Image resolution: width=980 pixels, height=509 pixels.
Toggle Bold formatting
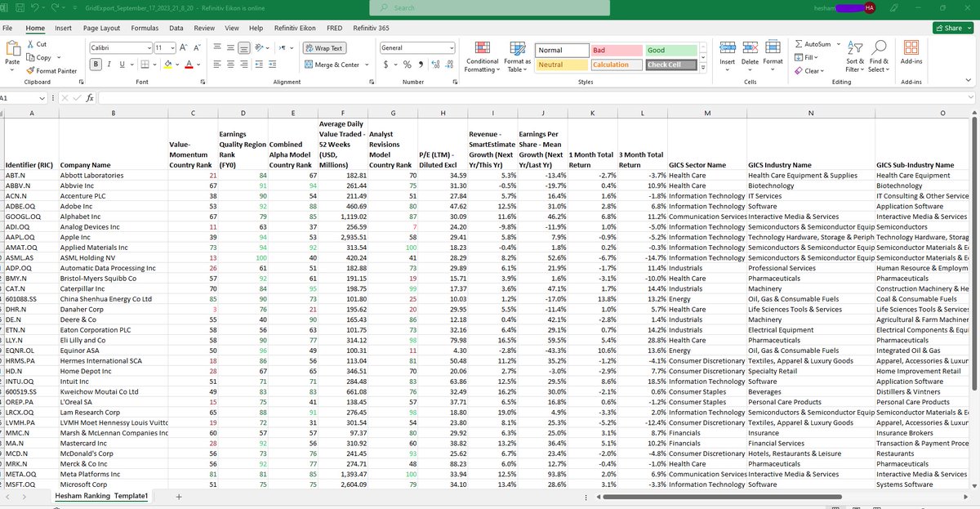(x=96, y=65)
